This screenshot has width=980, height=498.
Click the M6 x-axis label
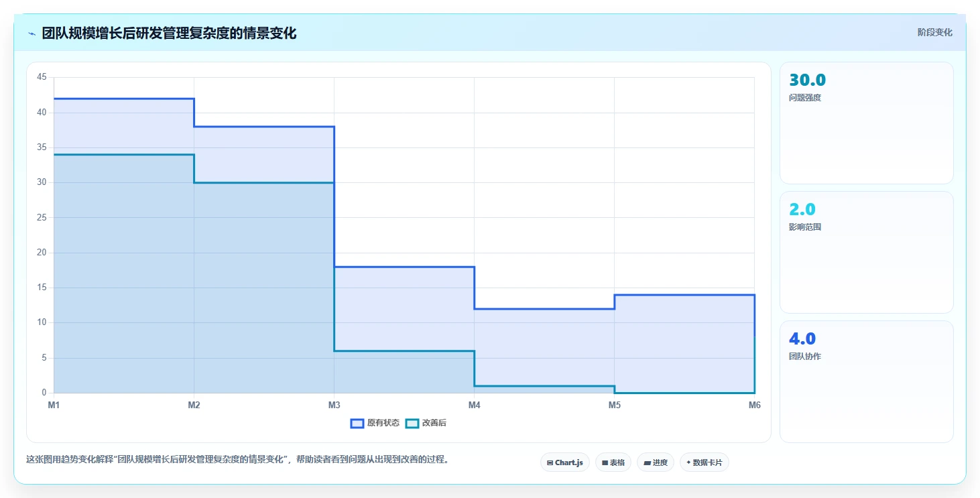[754, 405]
